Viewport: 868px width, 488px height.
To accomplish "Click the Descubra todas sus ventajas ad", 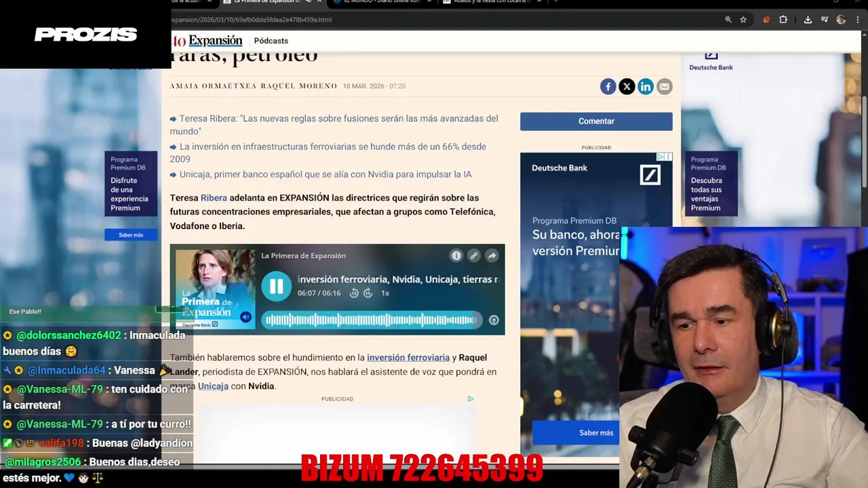I will coord(711,184).
